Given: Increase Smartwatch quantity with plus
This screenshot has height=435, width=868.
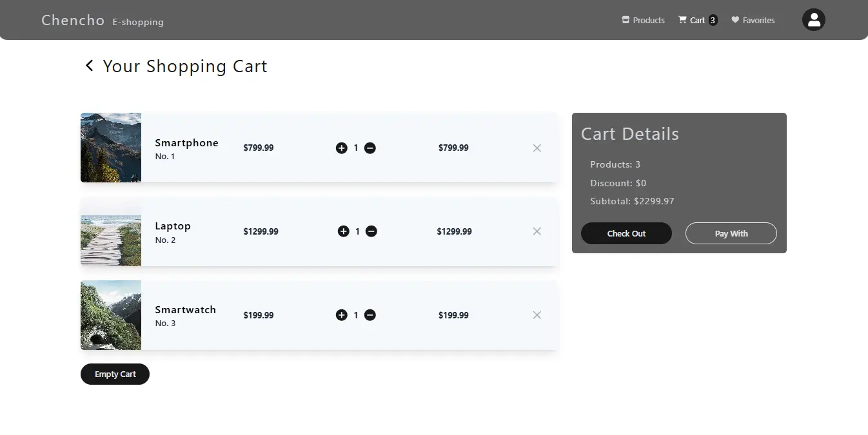Looking at the screenshot, I should coord(342,315).
